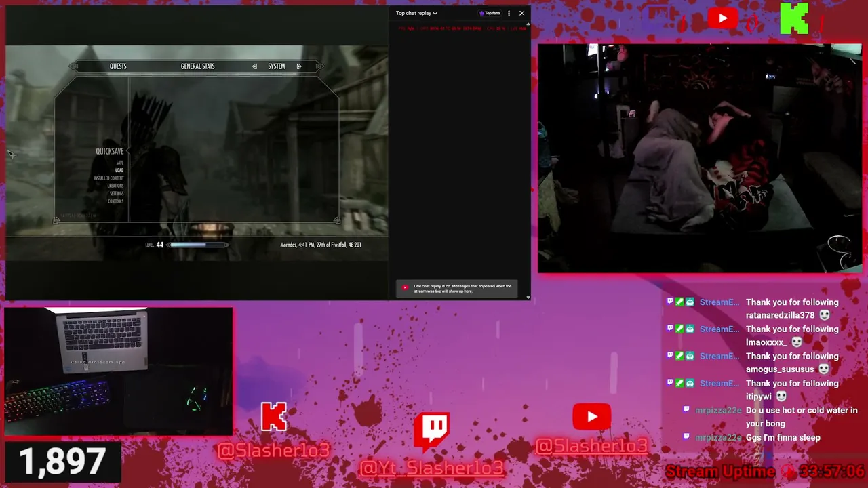Click the Twitch handle @Yt_Slasher1o3
Image resolution: width=868 pixels, height=488 pixels.
432,468
